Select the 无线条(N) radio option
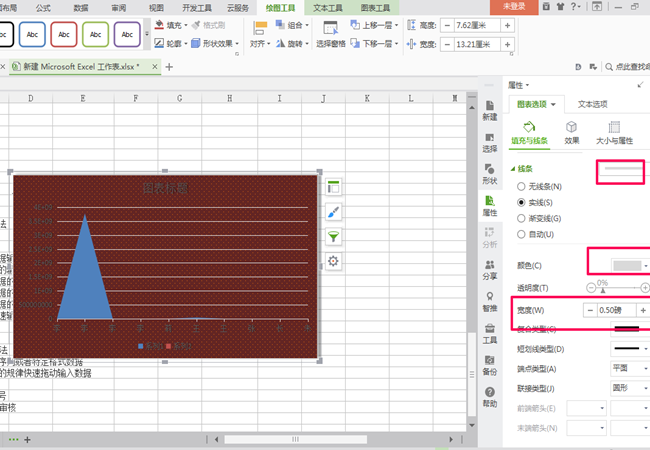The image size is (650, 450). coord(521,186)
